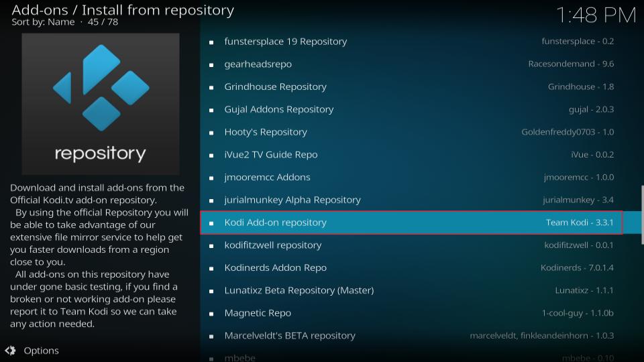Click bullet icon beside Marcelveldt's BETA repository
Image resolution: width=644 pixels, height=362 pixels.
click(x=211, y=336)
